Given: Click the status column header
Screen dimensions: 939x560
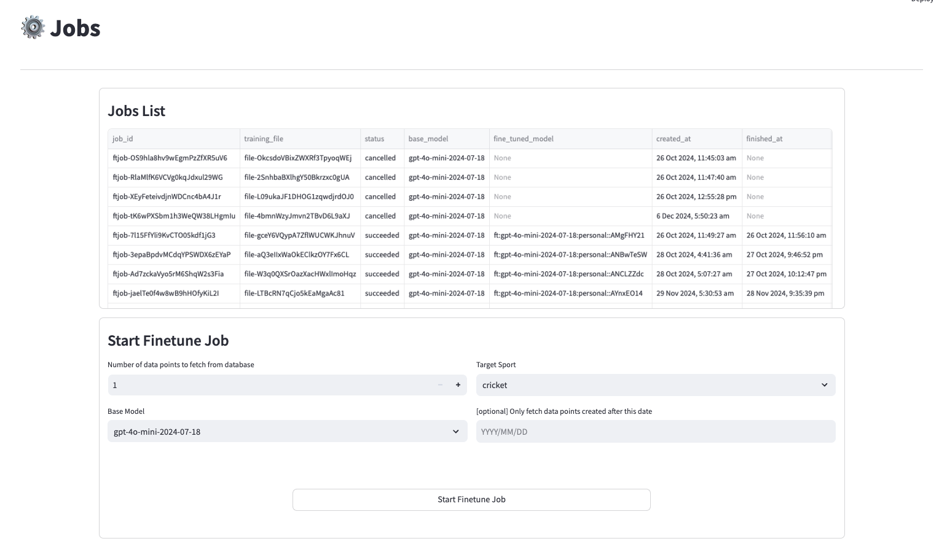Looking at the screenshot, I should 382,139.
